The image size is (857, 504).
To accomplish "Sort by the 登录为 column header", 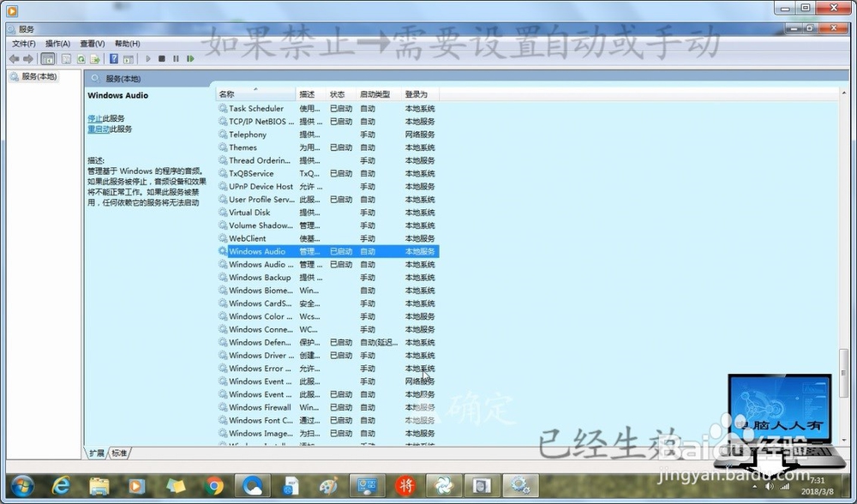I will pyautogui.click(x=420, y=94).
